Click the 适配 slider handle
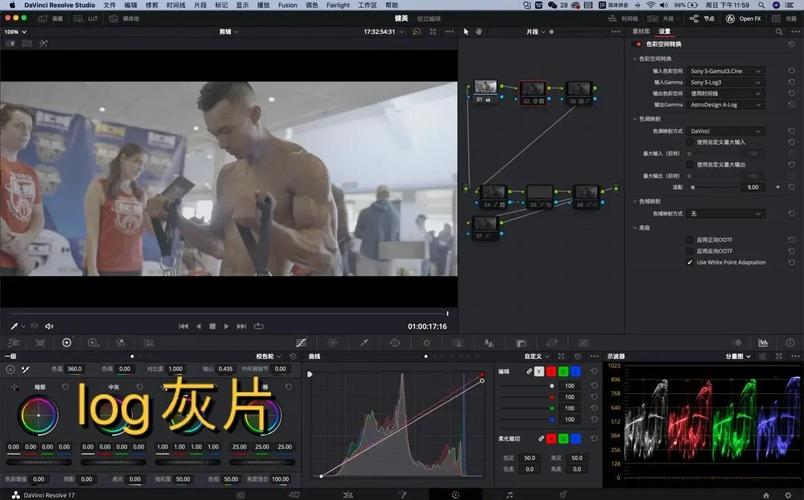 (x=693, y=187)
